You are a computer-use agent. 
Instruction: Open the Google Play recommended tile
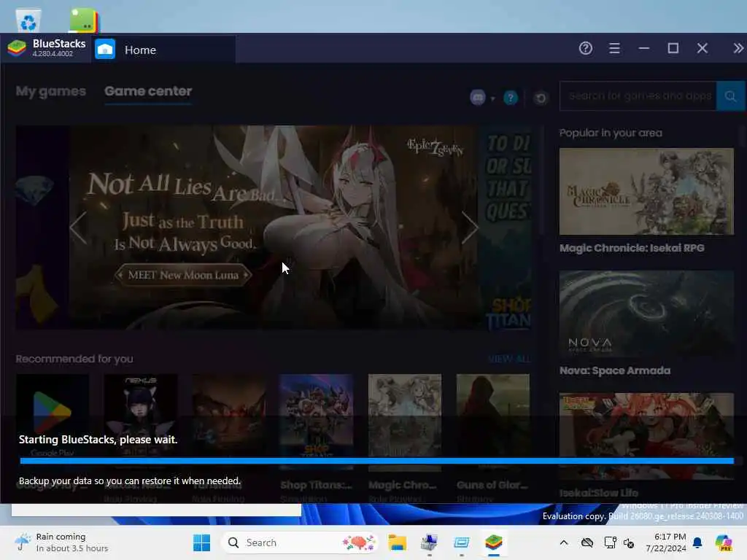click(x=53, y=421)
